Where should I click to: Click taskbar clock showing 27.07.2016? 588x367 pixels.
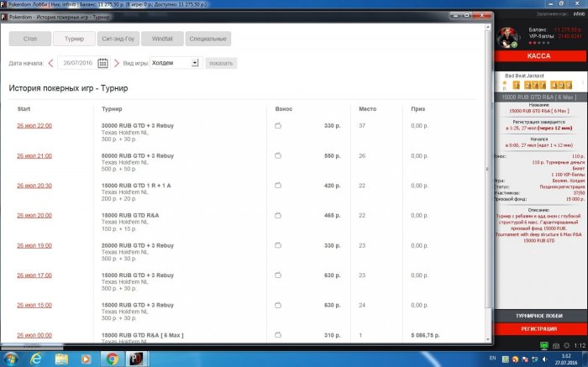566,359
